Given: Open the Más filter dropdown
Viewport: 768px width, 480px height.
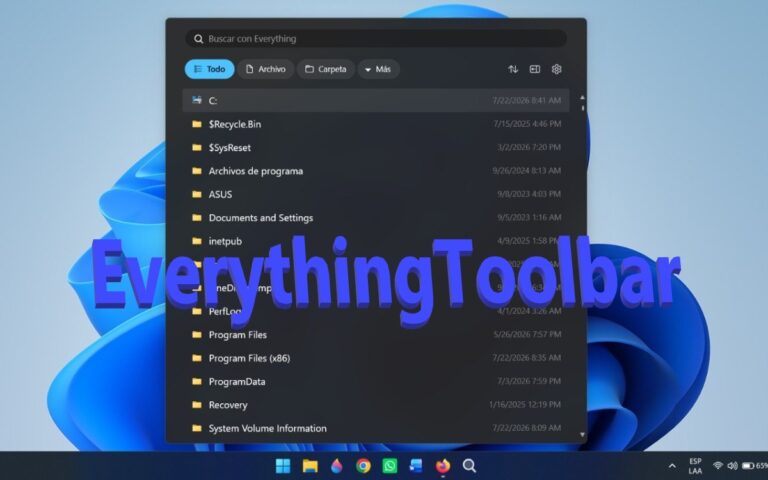Looking at the screenshot, I should tap(378, 69).
